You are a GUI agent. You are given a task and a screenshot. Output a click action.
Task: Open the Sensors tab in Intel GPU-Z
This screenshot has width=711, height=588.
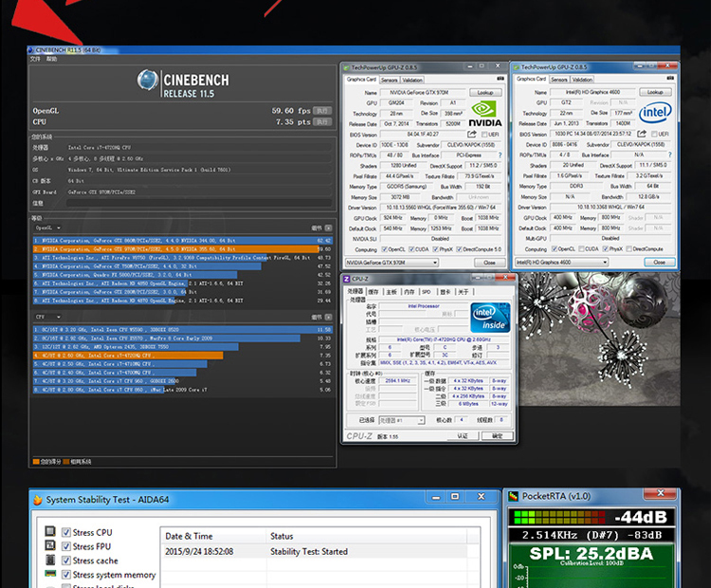click(x=558, y=80)
